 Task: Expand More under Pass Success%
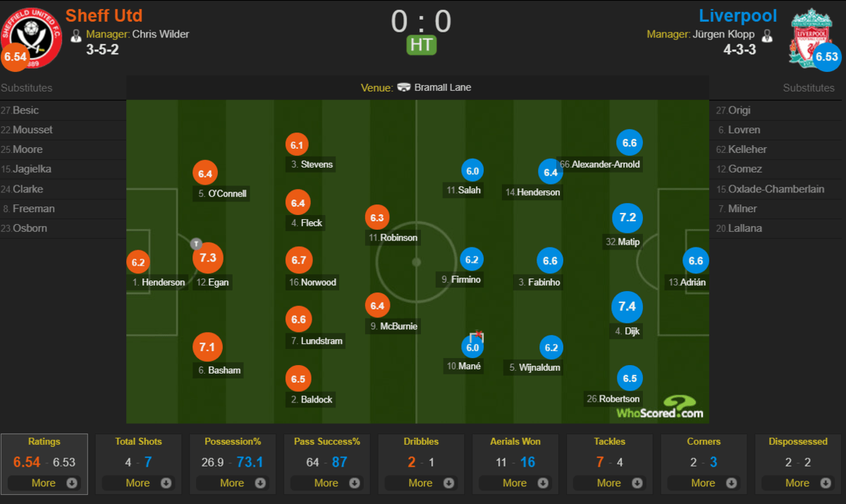click(327, 483)
